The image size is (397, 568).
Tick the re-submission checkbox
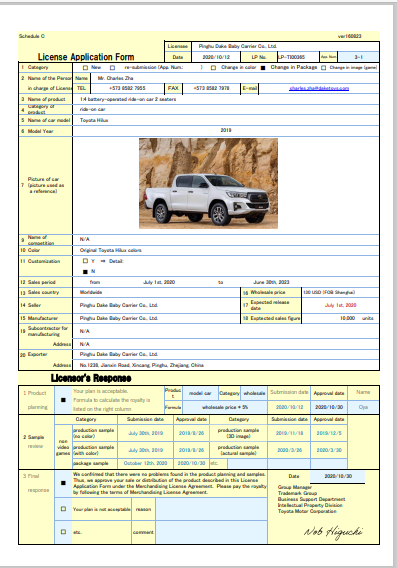click(x=112, y=68)
